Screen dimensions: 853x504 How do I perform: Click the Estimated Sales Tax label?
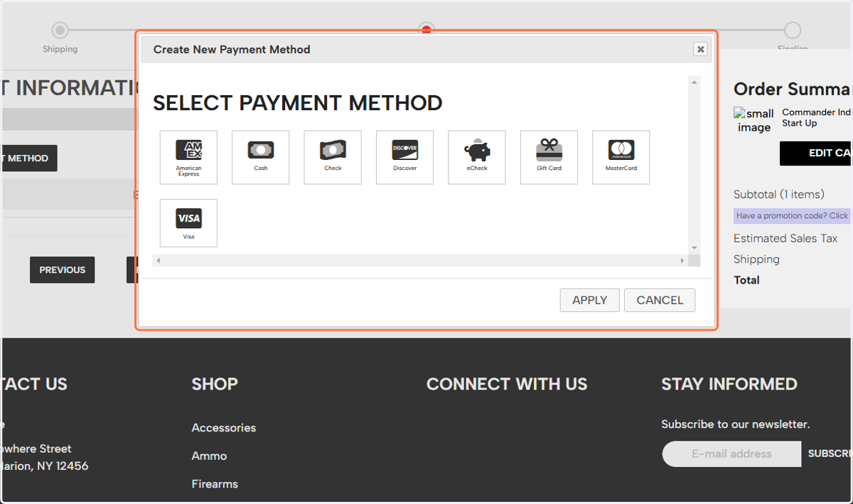785,239
